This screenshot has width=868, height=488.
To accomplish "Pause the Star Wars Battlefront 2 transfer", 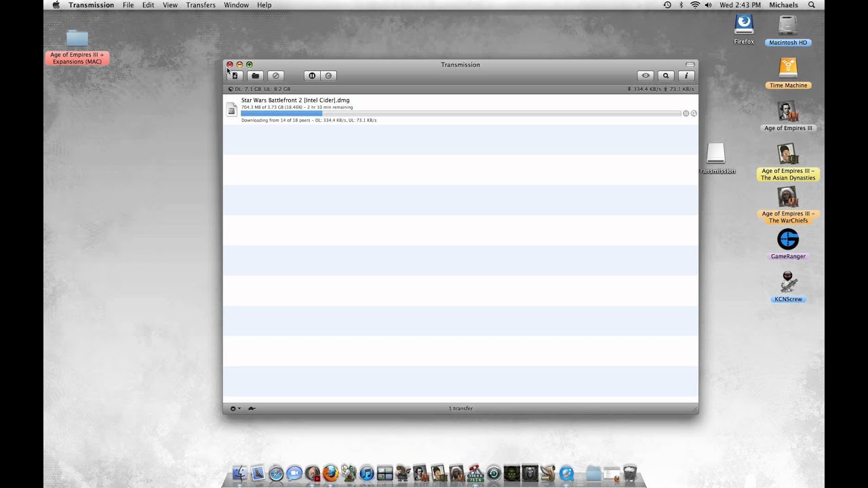I will pyautogui.click(x=686, y=113).
